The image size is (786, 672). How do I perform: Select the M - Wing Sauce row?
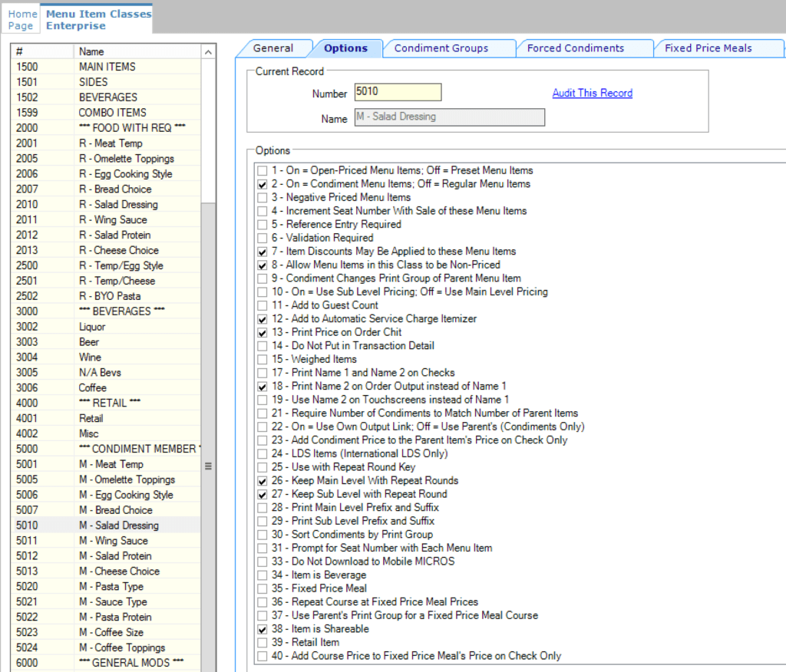106,541
